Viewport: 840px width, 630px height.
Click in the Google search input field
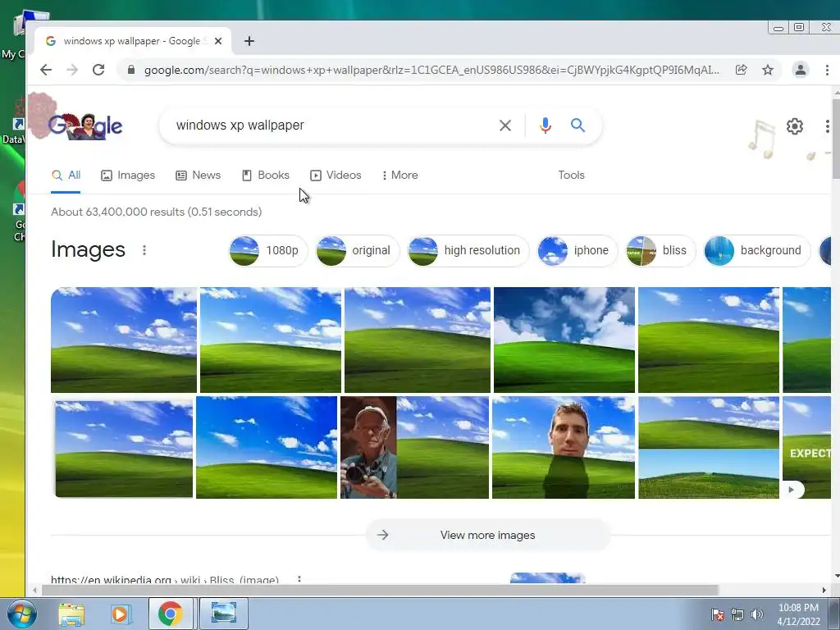pyautogui.click(x=332, y=126)
